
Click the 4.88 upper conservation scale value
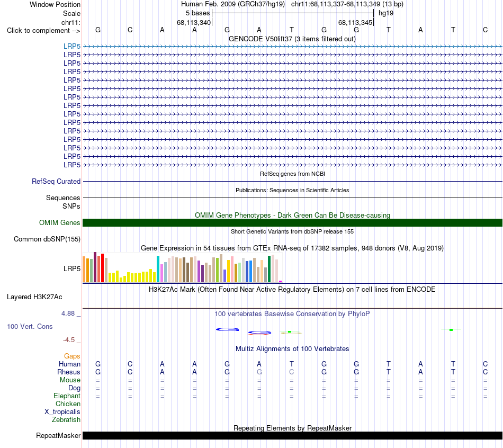pos(68,313)
